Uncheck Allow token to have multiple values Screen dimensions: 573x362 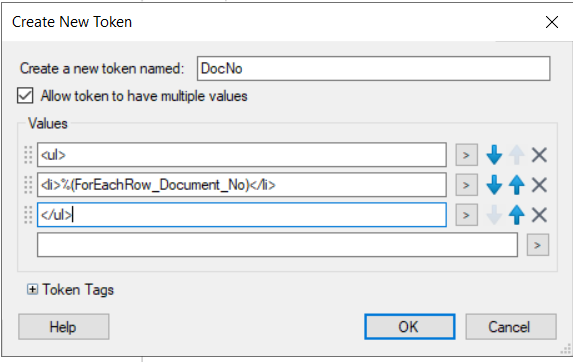[25, 96]
